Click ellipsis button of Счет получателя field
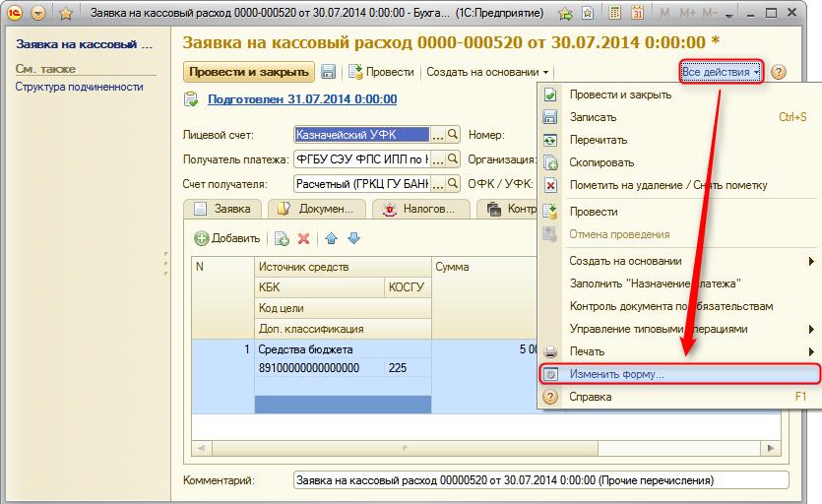Screen dimensions: 822x504 click(437, 183)
